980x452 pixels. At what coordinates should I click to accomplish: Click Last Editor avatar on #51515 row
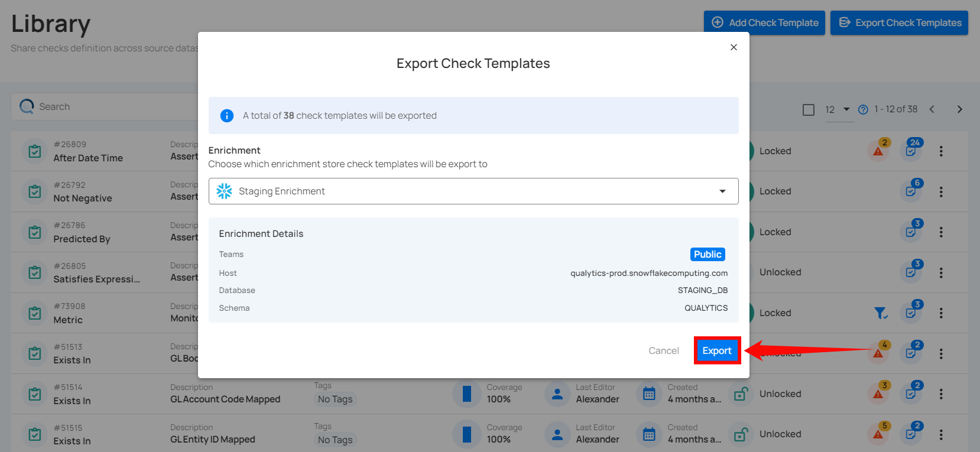coord(557,434)
